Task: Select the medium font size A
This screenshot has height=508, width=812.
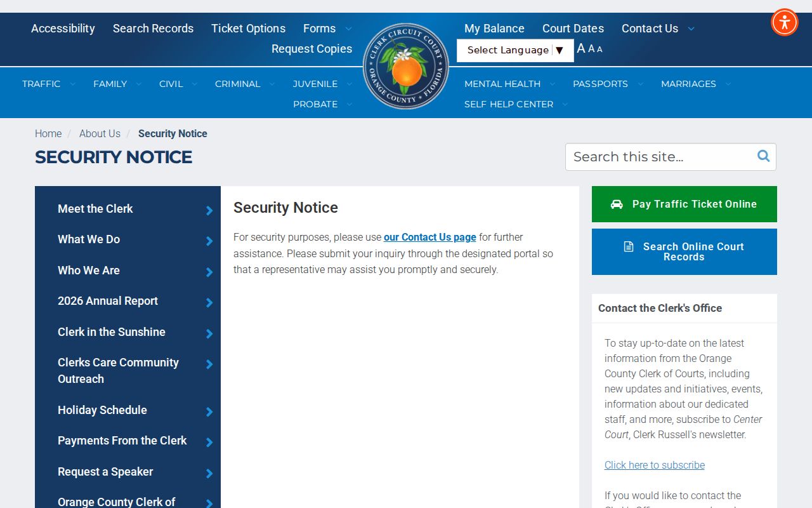Action: [591, 49]
